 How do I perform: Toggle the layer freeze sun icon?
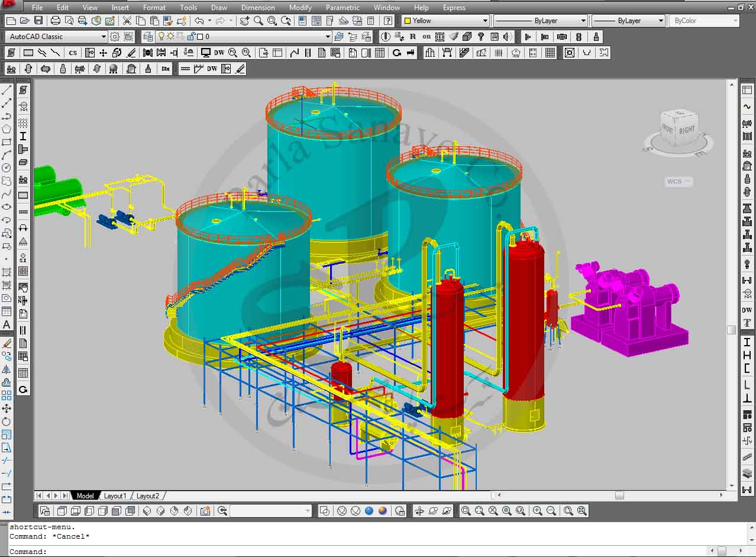[x=170, y=37]
